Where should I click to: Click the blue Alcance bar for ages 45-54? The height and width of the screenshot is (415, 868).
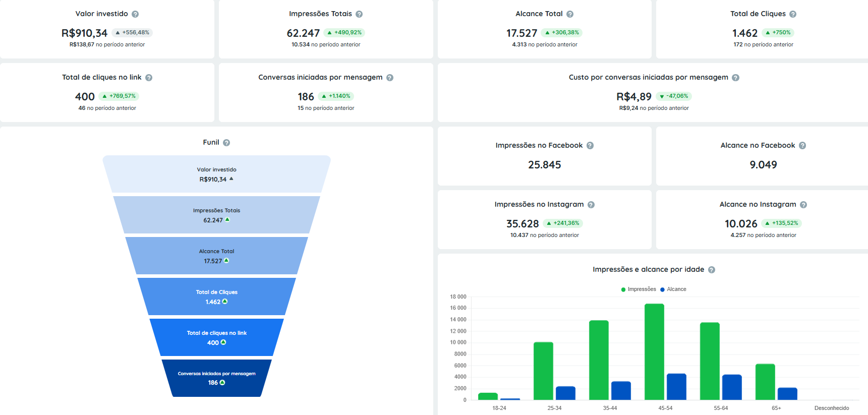(x=676, y=387)
